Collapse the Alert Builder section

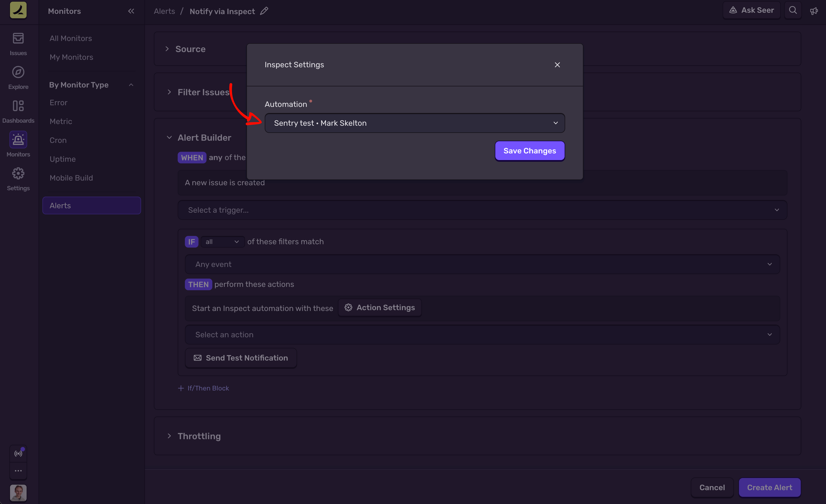click(x=169, y=138)
